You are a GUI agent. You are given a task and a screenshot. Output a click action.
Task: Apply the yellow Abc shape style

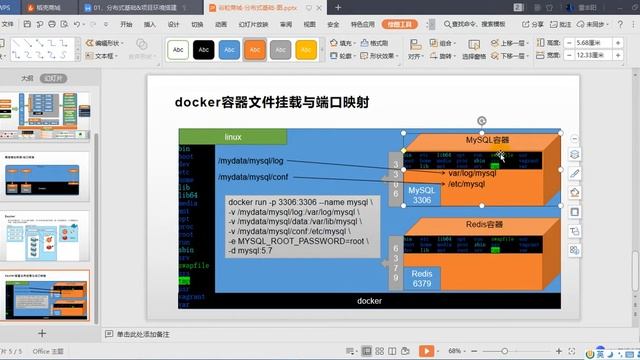pyautogui.click(x=306, y=50)
